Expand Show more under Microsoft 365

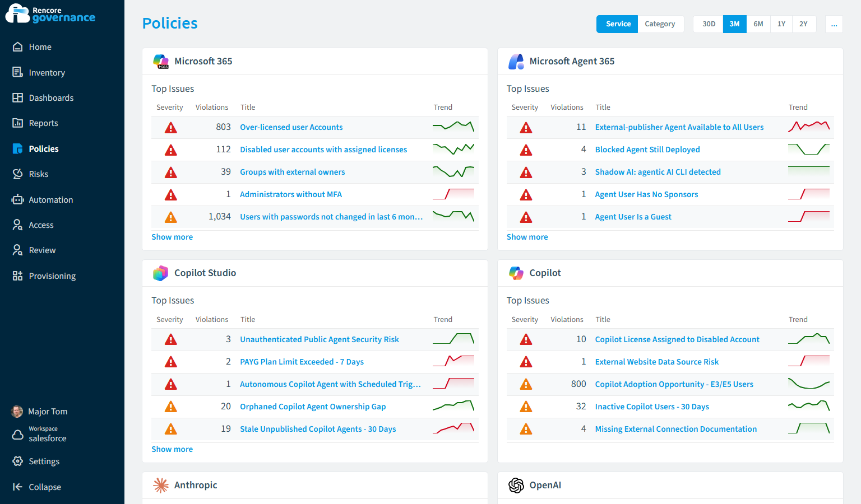[x=172, y=237]
